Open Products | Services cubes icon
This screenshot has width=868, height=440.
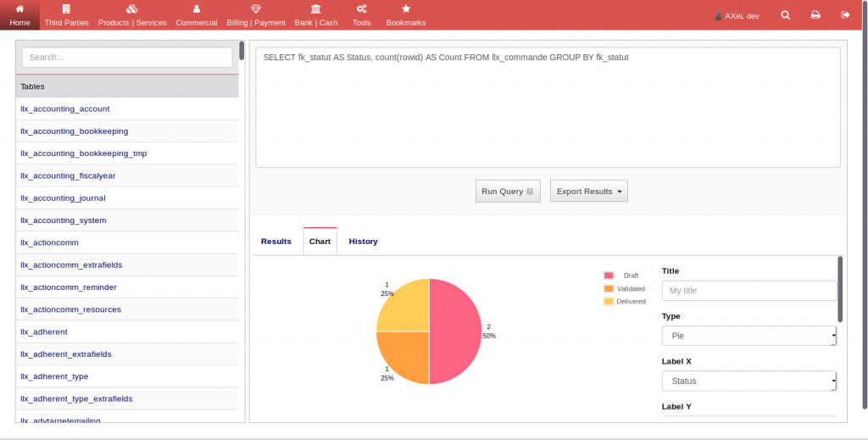tap(132, 8)
